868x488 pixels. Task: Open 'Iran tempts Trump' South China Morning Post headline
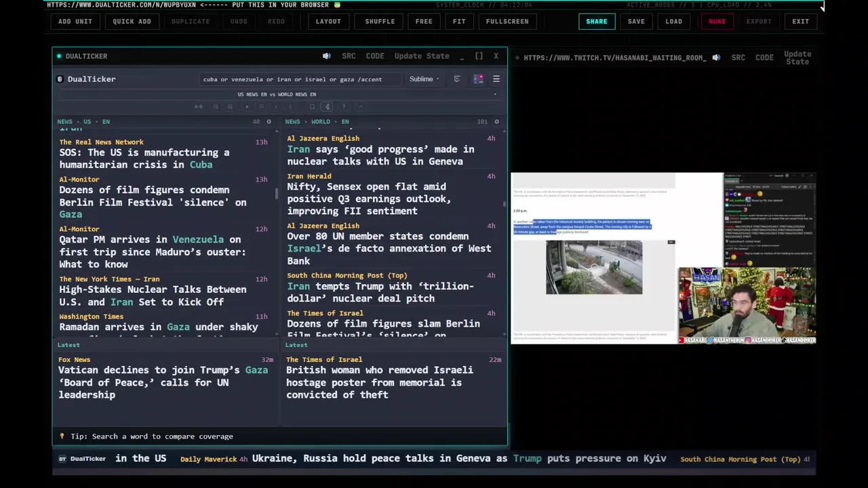click(380, 292)
